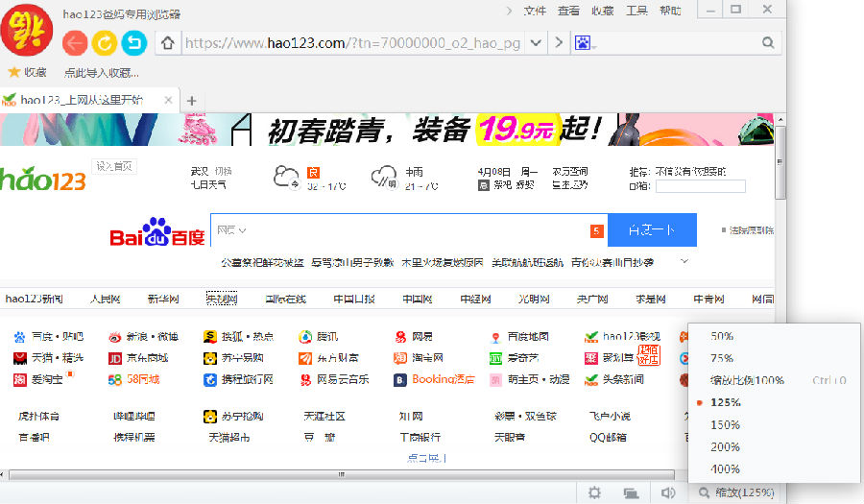The image size is (864, 504).
Task: Open the 新华网 link
Action: (163, 300)
